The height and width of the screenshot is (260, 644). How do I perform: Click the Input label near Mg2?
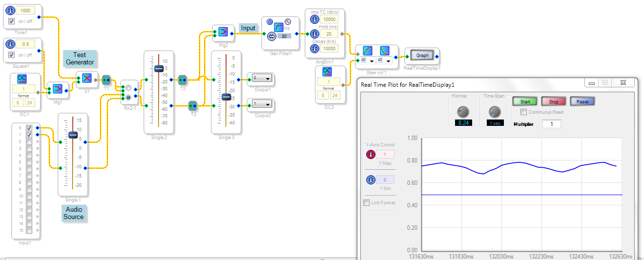(248, 28)
